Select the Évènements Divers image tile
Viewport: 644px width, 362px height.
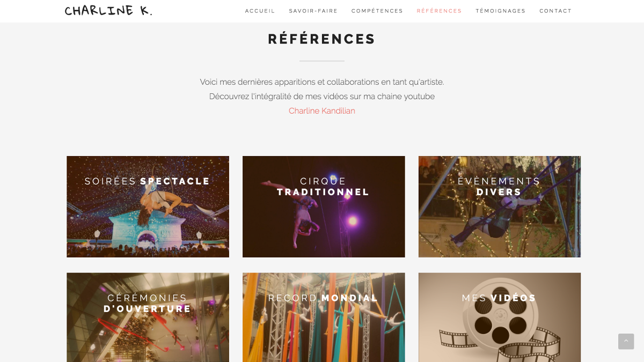(500, 206)
